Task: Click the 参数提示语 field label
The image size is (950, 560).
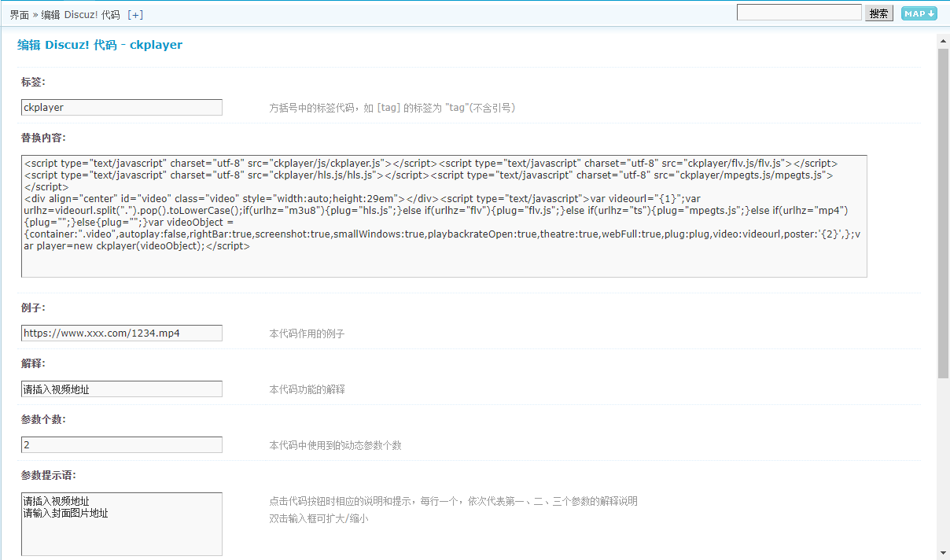Action: [x=49, y=475]
